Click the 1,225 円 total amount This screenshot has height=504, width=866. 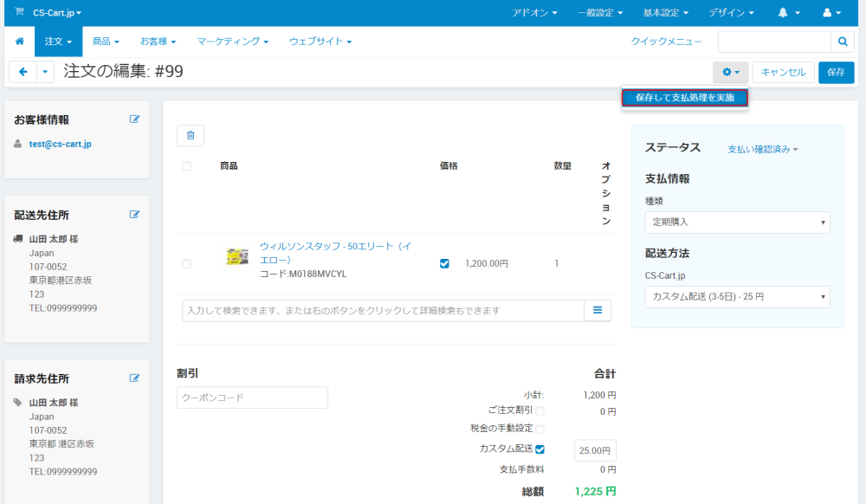click(x=596, y=491)
